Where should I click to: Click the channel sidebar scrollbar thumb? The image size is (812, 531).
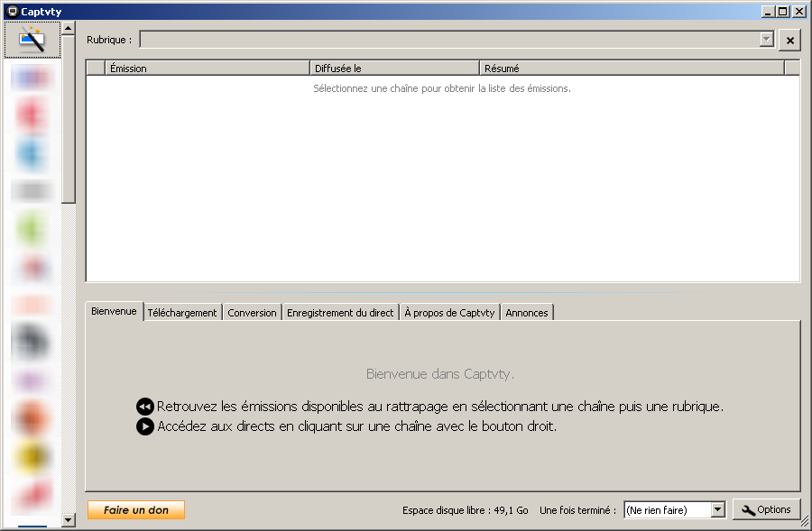pos(69,120)
